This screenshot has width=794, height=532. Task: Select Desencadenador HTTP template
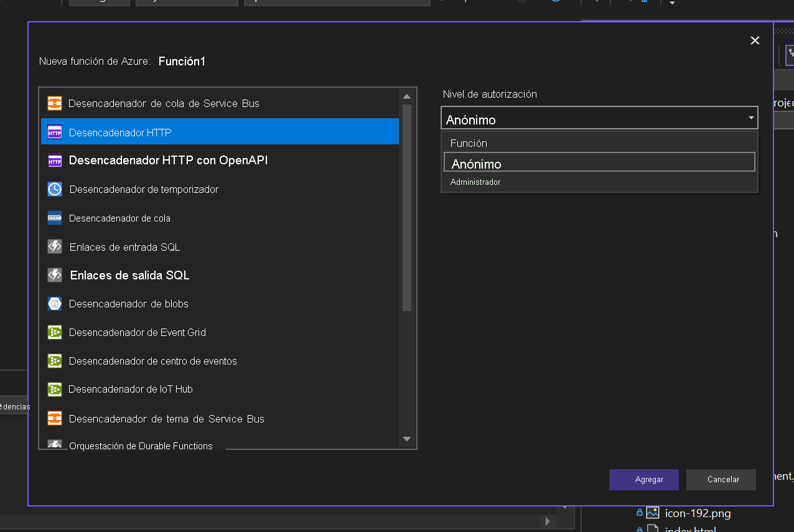(220, 132)
